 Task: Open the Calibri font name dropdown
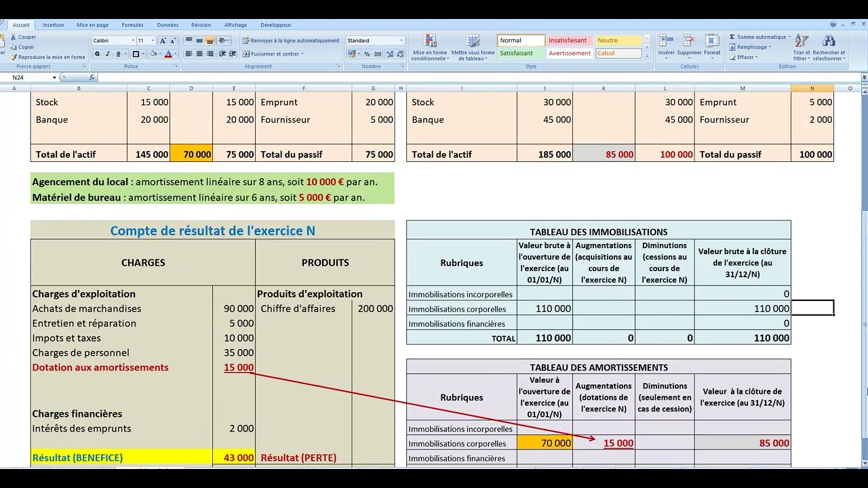(132, 41)
